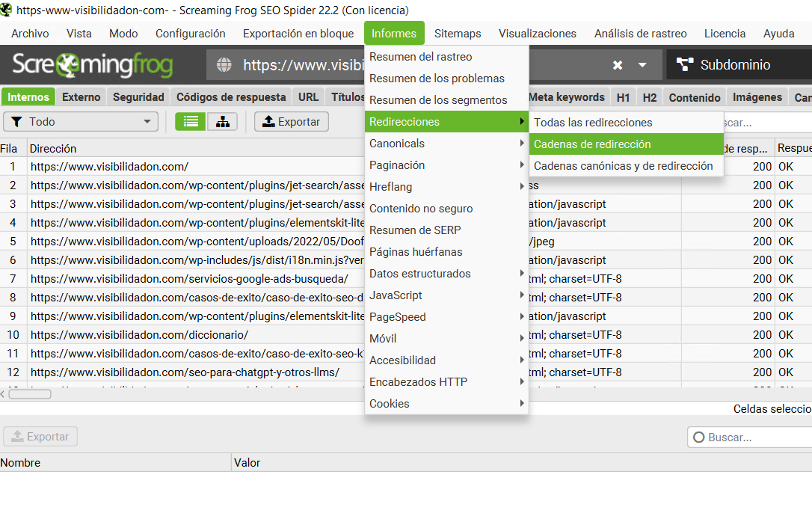
Task: Open the Todo filter dropdown
Action: [81, 122]
